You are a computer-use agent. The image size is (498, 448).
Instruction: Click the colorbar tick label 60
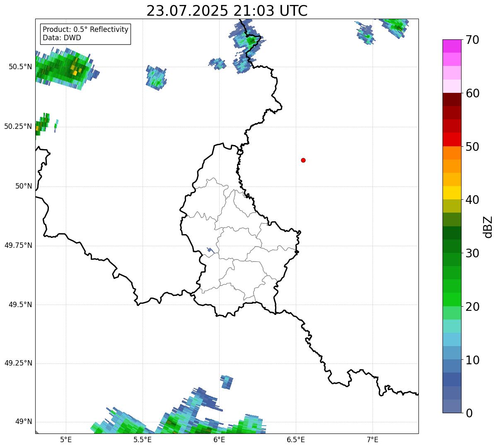[x=472, y=93]
